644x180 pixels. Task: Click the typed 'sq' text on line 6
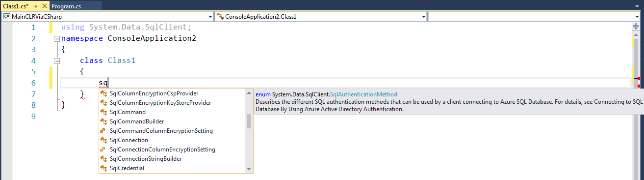pos(103,83)
